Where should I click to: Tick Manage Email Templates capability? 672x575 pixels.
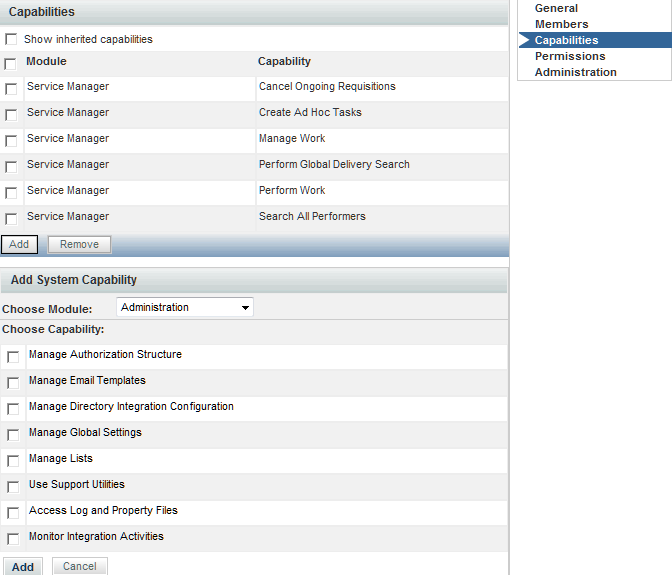coord(13,383)
